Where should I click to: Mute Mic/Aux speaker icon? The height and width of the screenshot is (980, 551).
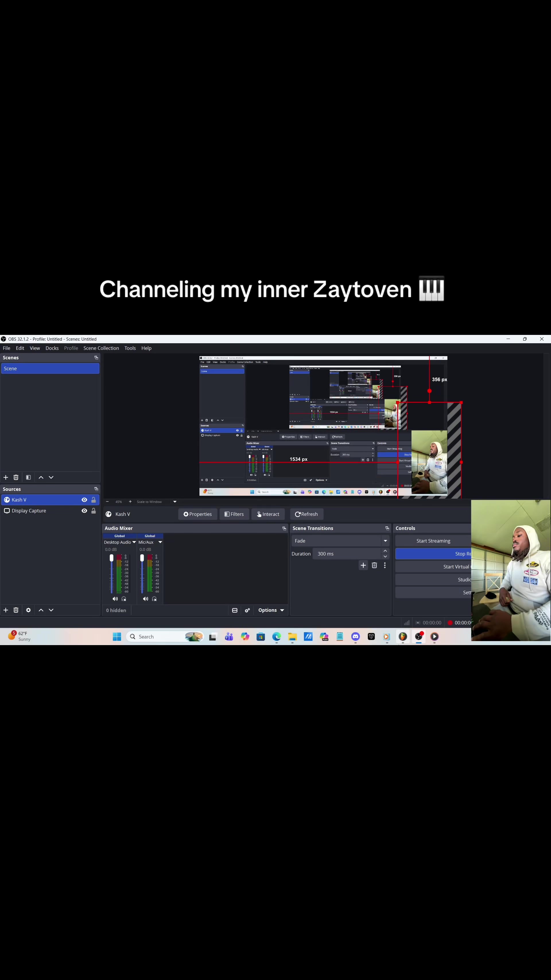tap(145, 599)
